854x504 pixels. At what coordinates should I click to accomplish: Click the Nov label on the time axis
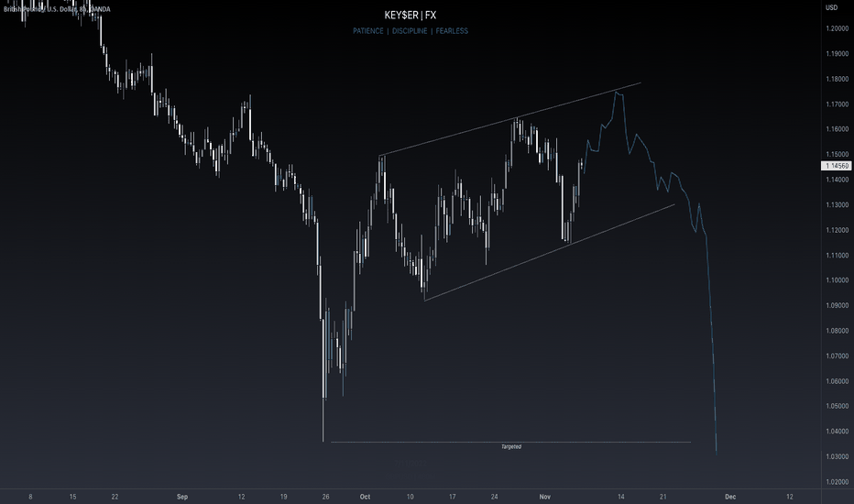(544, 497)
